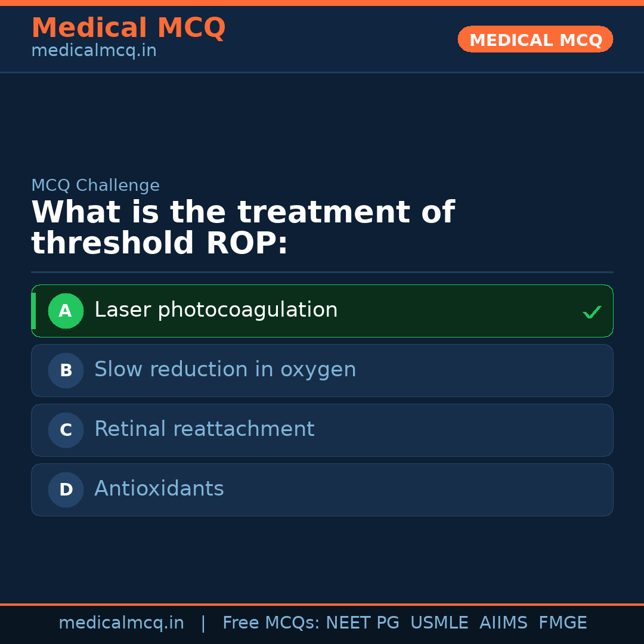Open the NEET PG section
This screenshot has height=644, width=644.
(362, 623)
